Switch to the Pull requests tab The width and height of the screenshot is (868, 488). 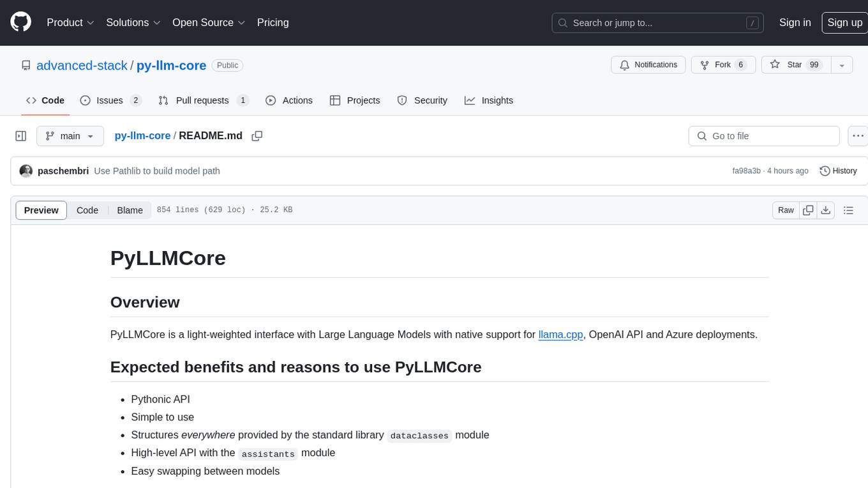[x=203, y=100]
